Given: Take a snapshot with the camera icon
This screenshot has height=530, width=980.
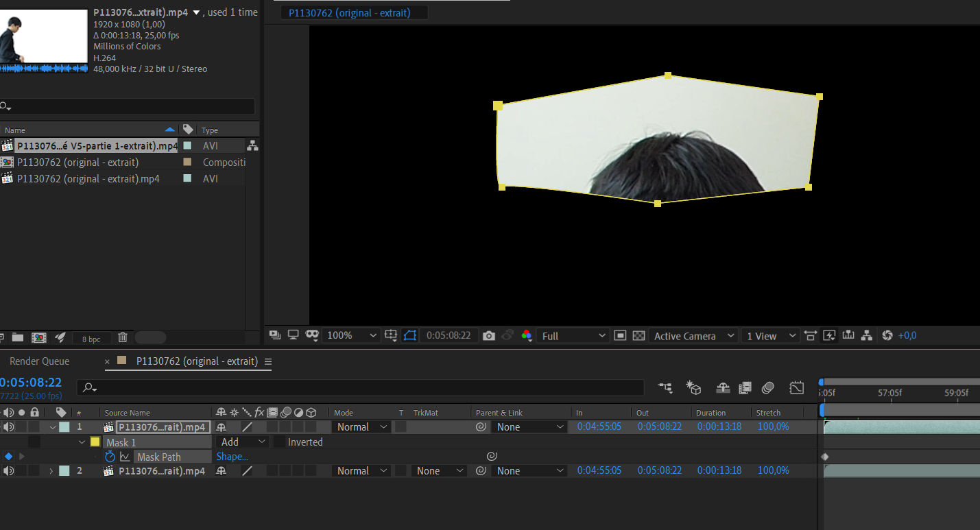Looking at the screenshot, I should coord(488,335).
